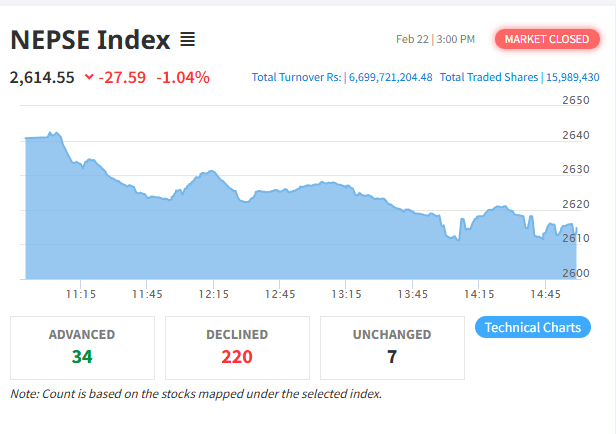Select the Advanced stocks card
Viewport: 616px width, 434px height.
82,346
